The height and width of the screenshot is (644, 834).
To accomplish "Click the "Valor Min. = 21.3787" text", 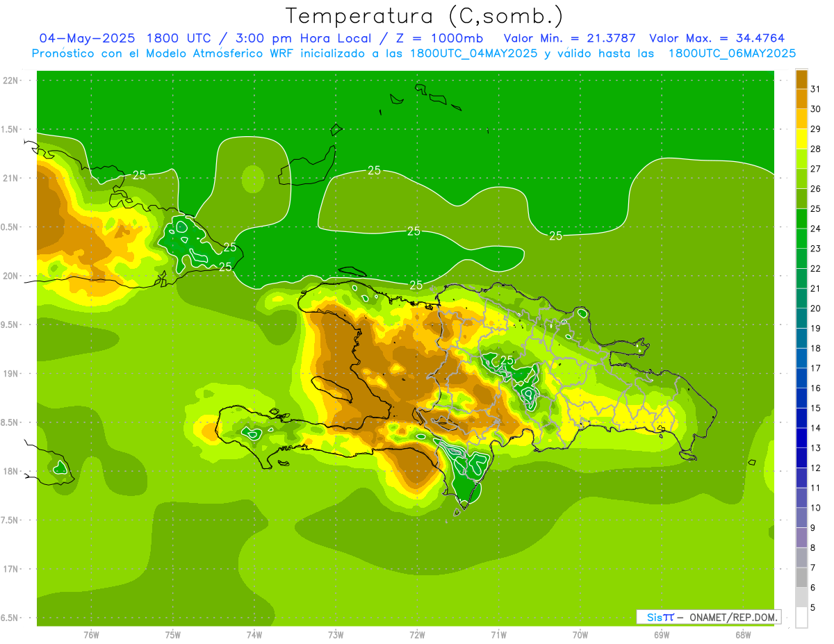I will 569,38.
